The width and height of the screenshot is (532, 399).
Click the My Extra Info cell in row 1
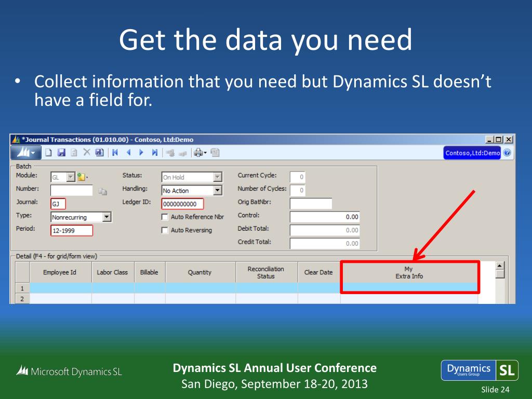click(x=409, y=288)
